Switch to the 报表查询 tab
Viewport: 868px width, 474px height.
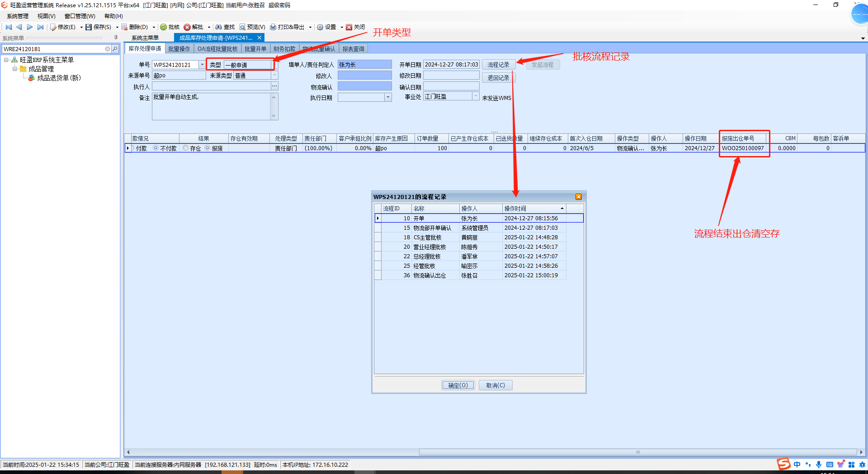click(353, 49)
